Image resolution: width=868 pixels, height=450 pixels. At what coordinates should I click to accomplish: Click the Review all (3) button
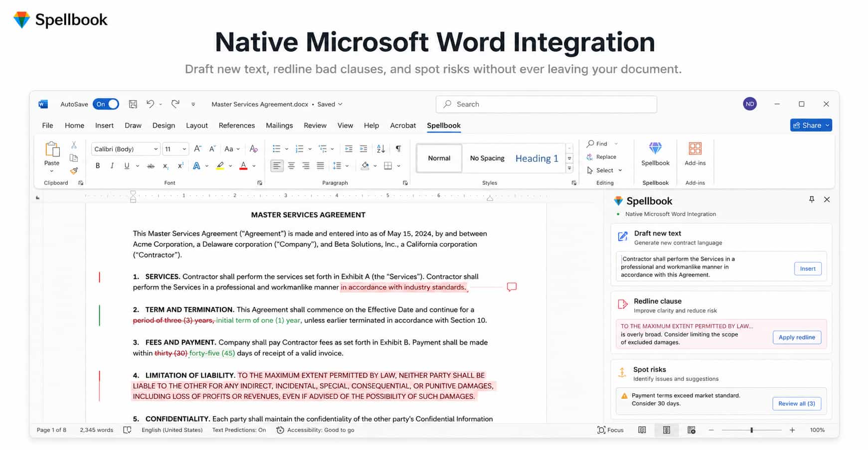(x=797, y=404)
